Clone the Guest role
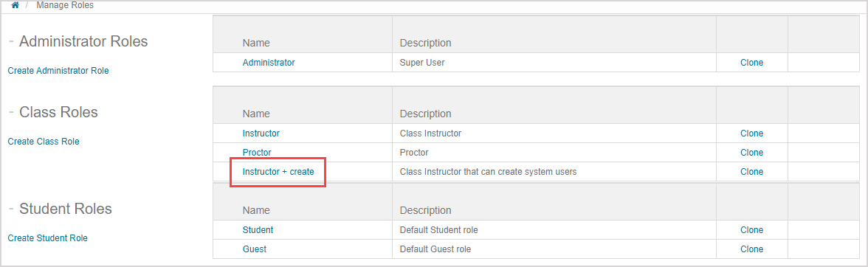Image resolution: width=868 pixels, height=267 pixels. point(751,249)
